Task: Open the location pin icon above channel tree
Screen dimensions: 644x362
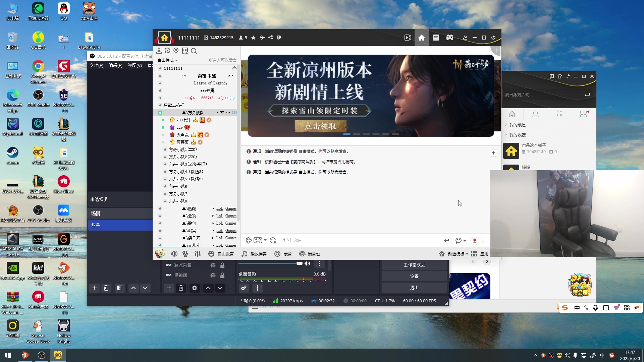Action: pos(176,51)
